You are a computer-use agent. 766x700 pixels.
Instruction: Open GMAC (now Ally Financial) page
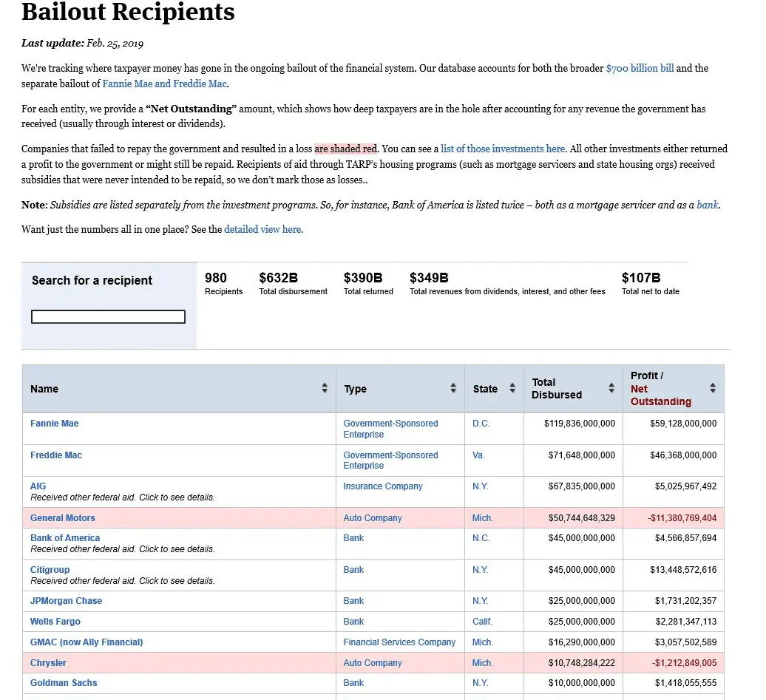pos(87,642)
